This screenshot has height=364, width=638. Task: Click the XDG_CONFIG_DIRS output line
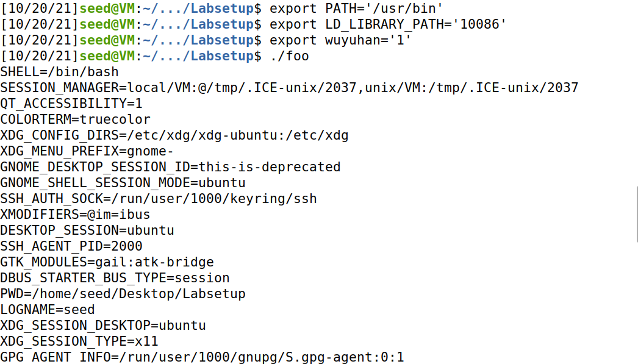pos(174,135)
